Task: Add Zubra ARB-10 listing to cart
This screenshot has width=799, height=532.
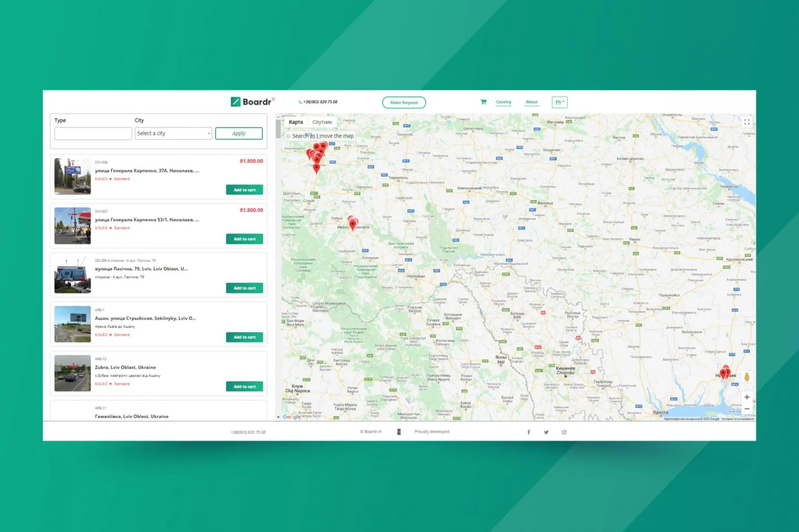Action: tap(245, 386)
